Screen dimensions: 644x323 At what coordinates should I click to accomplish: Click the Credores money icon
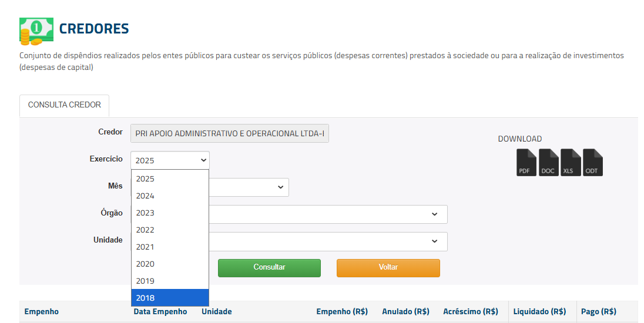[36, 31]
